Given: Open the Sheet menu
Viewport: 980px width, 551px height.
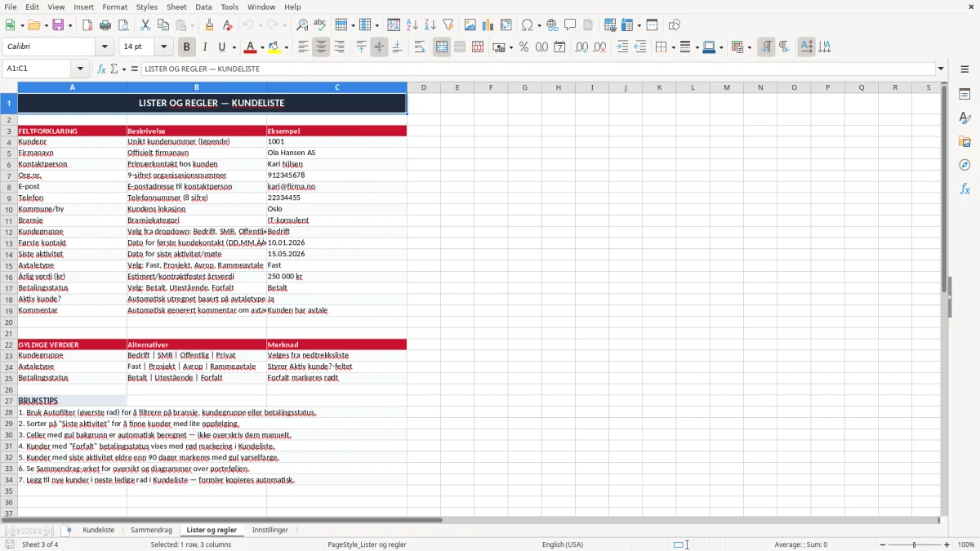Looking at the screenshot, I should tap(176, 7).
